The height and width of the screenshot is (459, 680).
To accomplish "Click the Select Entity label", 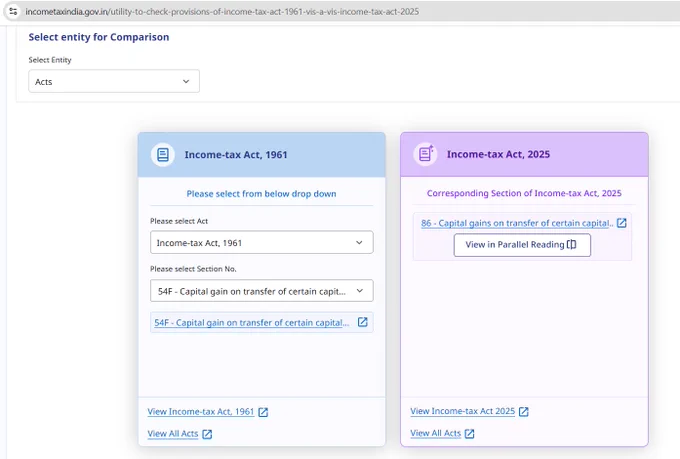I will click(50, 60).
